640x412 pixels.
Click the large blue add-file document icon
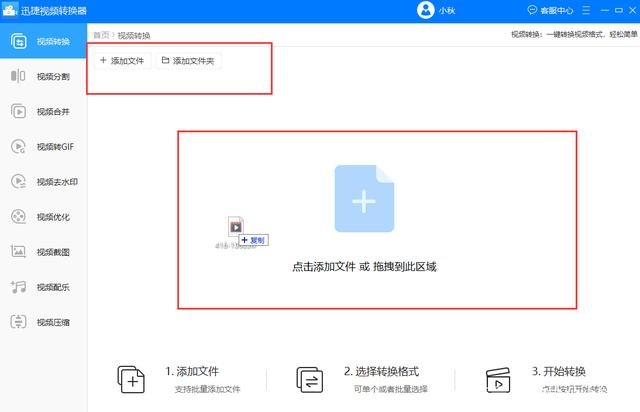pyautogui.click(x=364, y=198)
